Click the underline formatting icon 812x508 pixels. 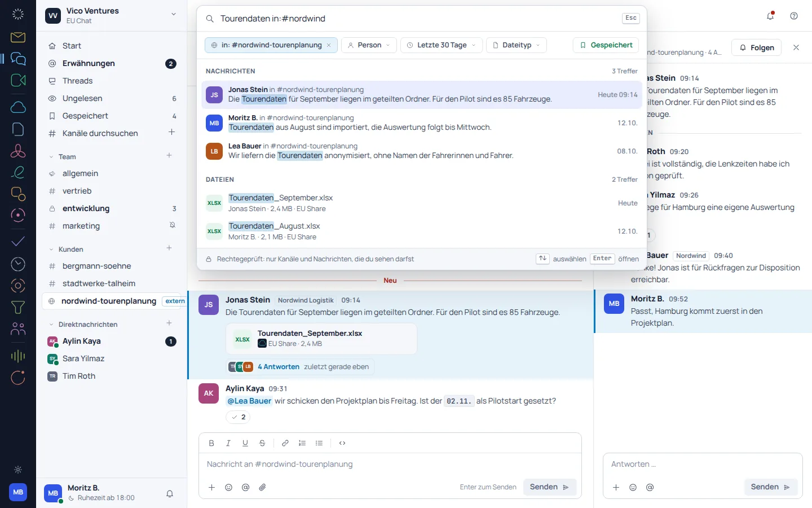pyautogui.click(x=245, y=443)
